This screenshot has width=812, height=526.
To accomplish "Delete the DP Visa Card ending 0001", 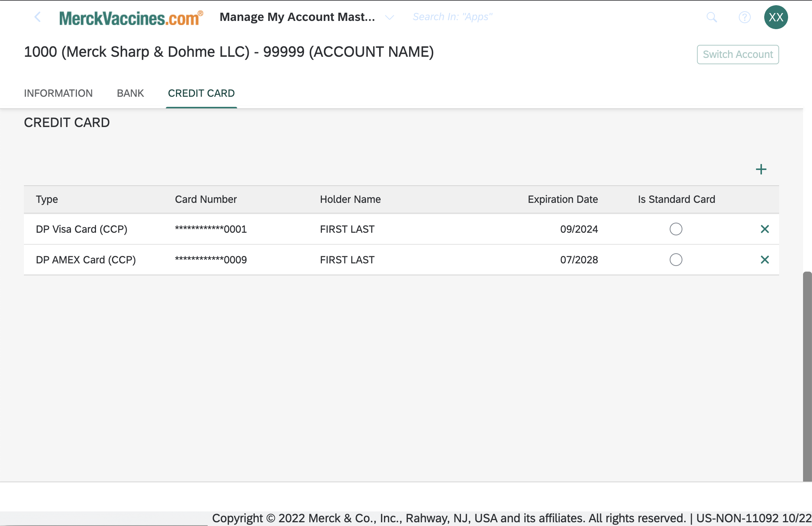I will tap(765, 228).
